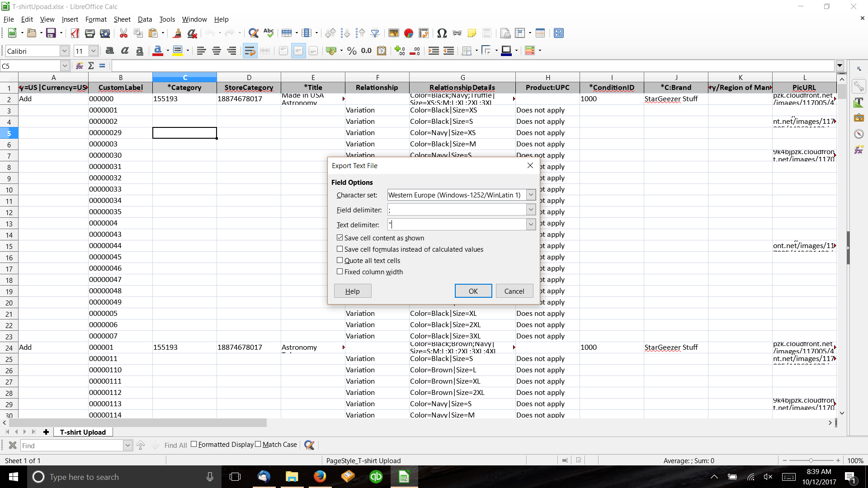Click the Format as Percent icon

(352, 51)
